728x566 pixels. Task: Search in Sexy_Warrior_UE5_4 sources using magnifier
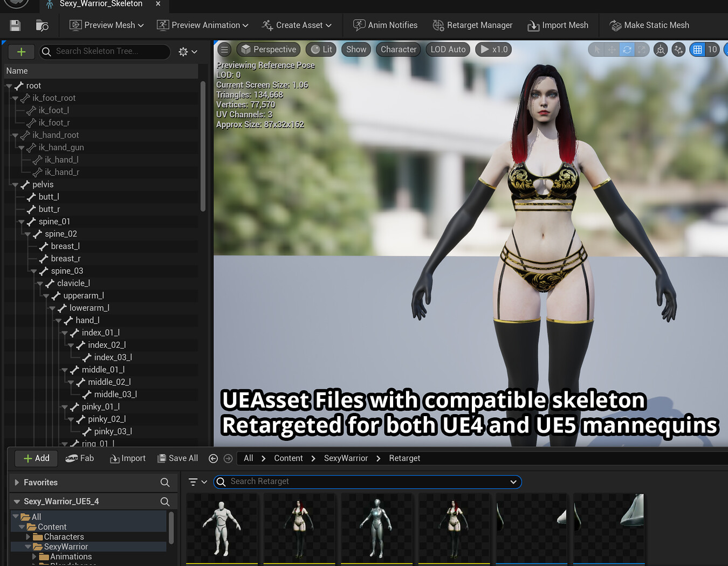(165, 502)
